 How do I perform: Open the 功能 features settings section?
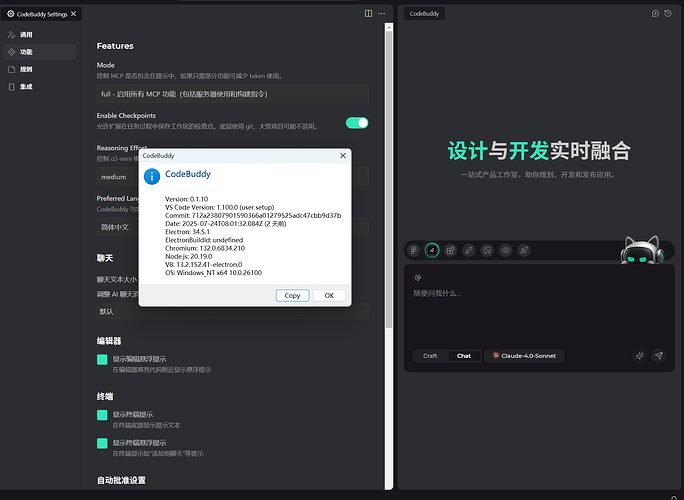tap(39, 52)
